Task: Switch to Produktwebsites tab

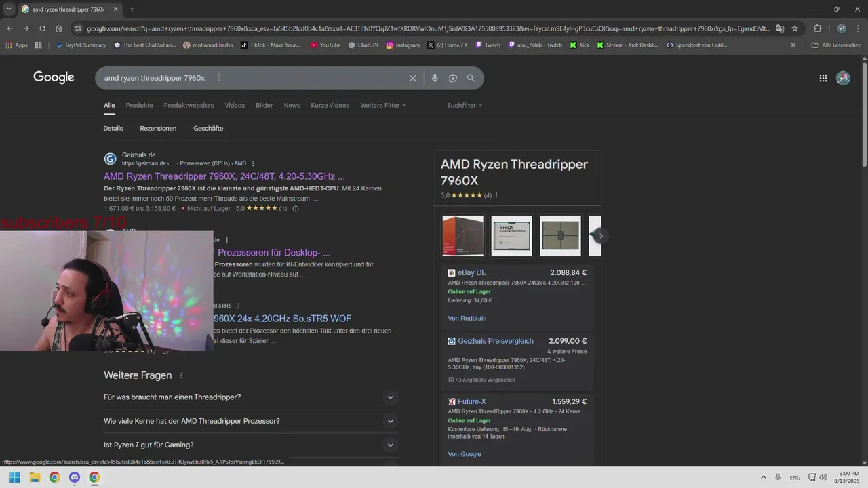Action: [189, 105]
